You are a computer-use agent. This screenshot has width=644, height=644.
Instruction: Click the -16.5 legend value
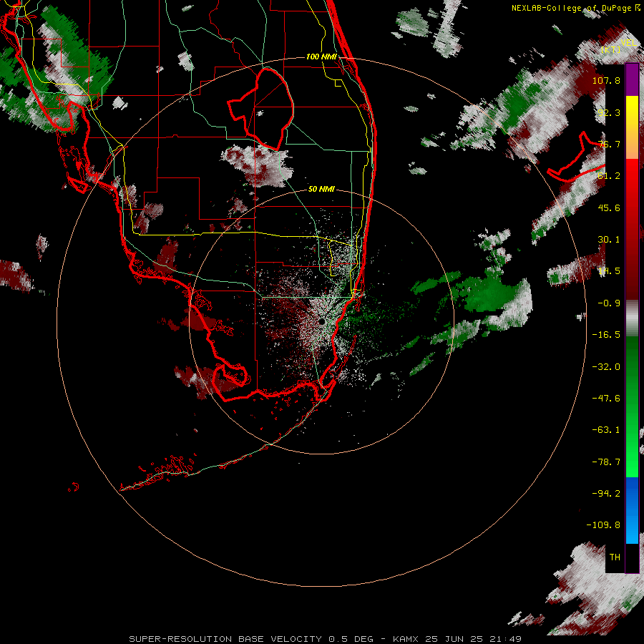click(606, 335)
